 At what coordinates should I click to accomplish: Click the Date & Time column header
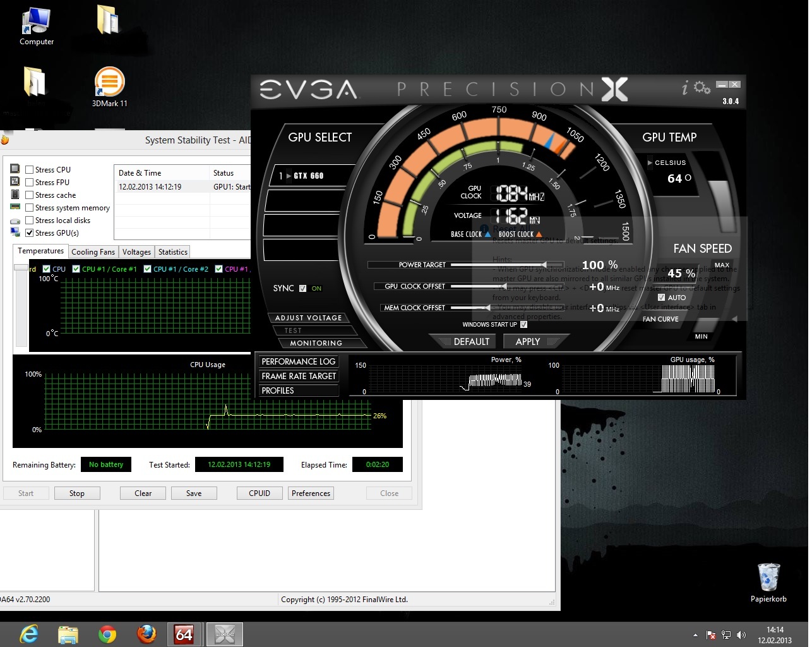pos(162,173)
